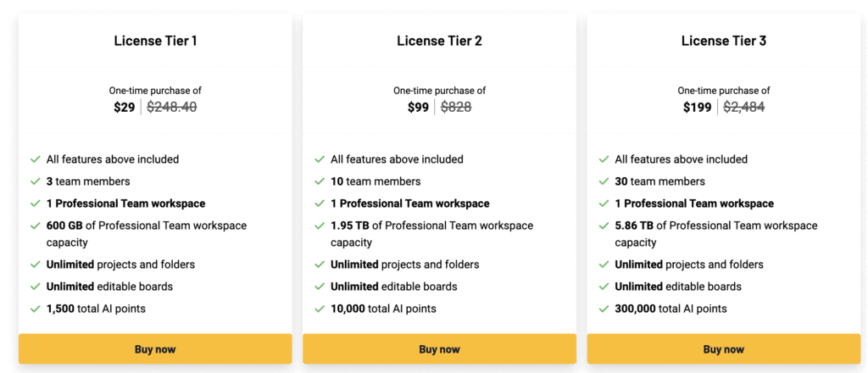The image size is (868, 373).
Task: Click checkmark next to 1,500 total AI points
Action: pyautogui.click(x=36, y=309)
